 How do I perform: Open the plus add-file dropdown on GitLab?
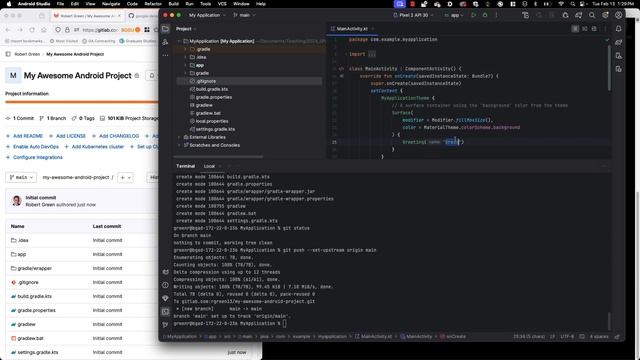pyautogui.click(x=125, y=177)
